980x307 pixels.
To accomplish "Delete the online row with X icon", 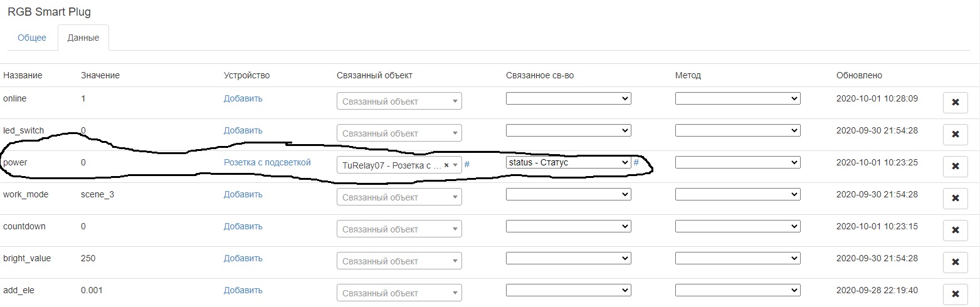I will point(955,102).
